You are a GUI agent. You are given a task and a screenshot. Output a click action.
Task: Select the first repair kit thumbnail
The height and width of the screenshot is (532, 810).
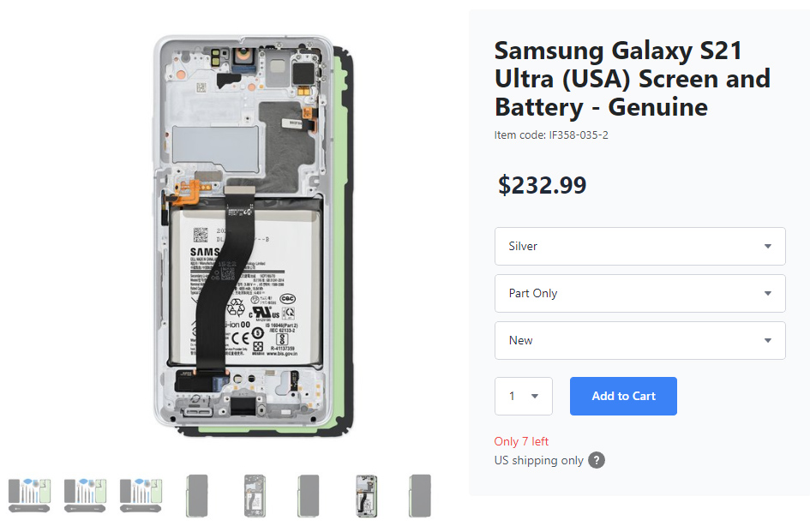(29, 495)
